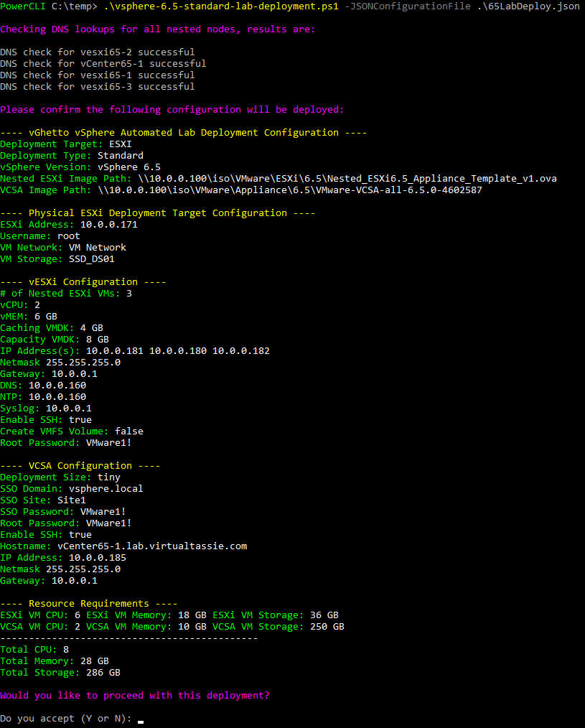Click 'ESXi VM Memory: 18 GB' value
This screenshot has width=585, height=728.
click(146, 615)
